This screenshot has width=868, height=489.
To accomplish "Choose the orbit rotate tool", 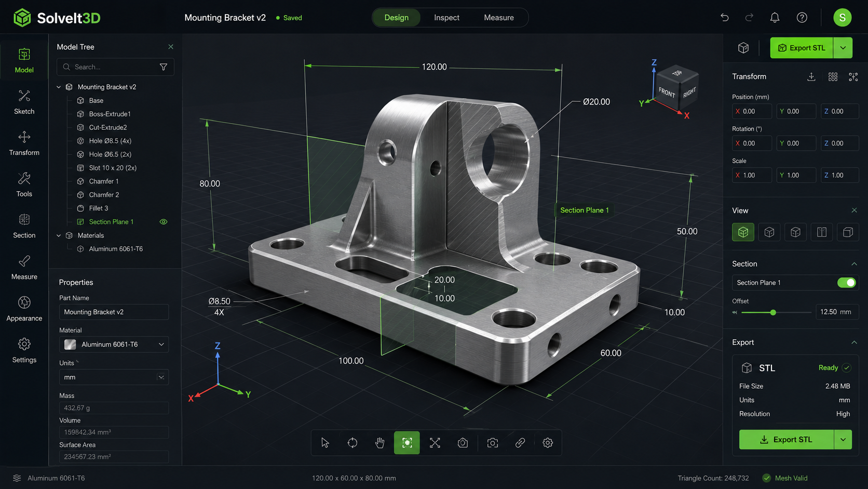I will (352, 443).
